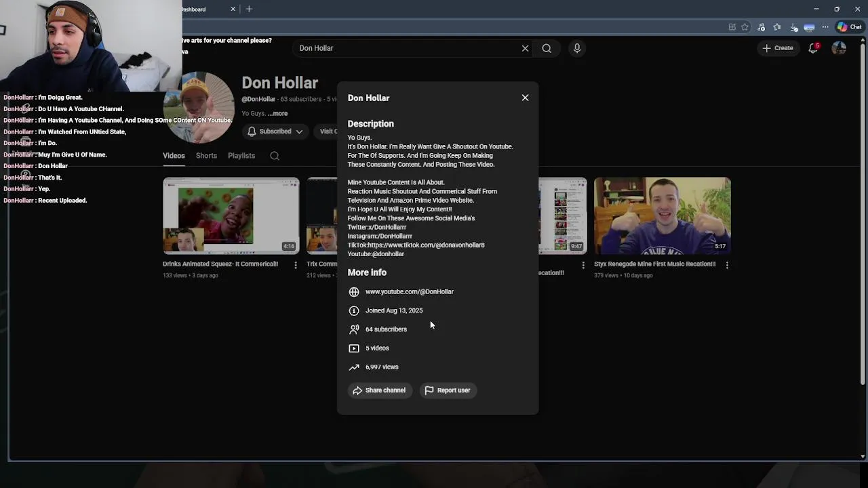Screen dimensions: 868x488
Task: Click chat message 'Recent Uploaded.'
Action: pyautogui.click(x=62, y=201)
